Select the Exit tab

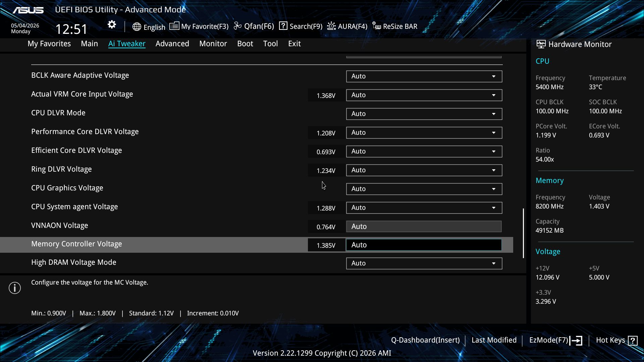[x=294, y=44]
